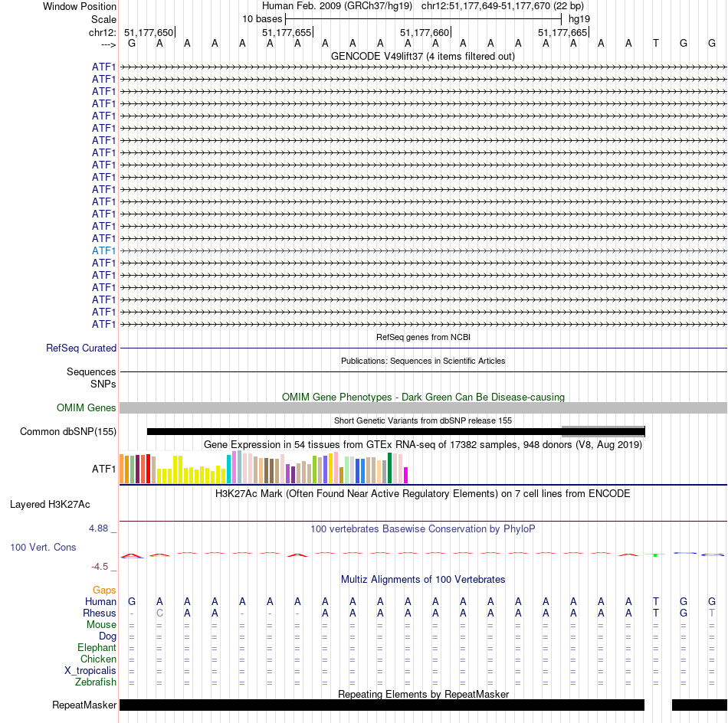This screenshot has height=723, width=728.
Task: Click the Dog alignment row label
Action: coord(107,636)
